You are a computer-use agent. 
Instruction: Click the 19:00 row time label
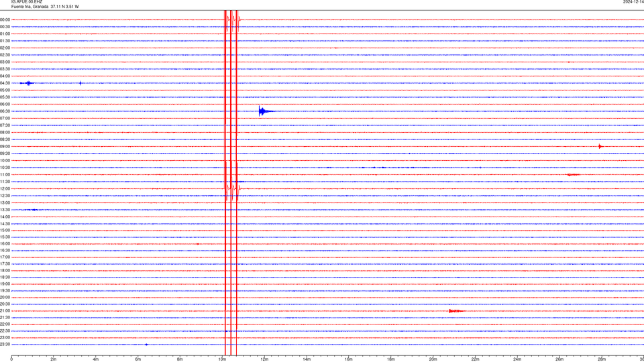coord(5,284)
